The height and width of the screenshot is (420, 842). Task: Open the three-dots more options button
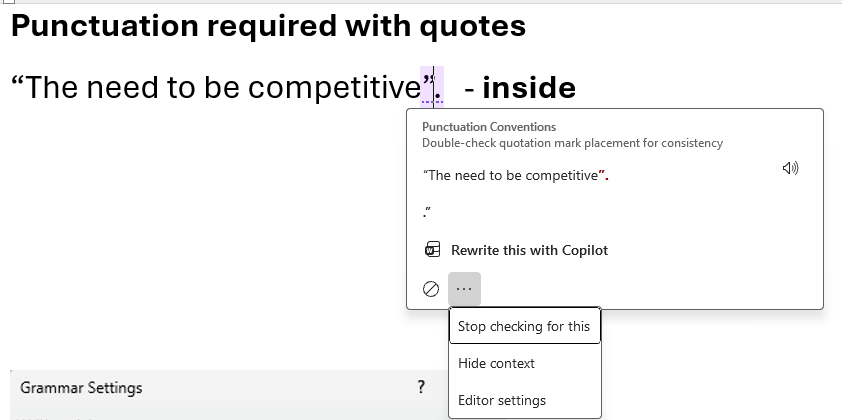click(x=464, y=289)
